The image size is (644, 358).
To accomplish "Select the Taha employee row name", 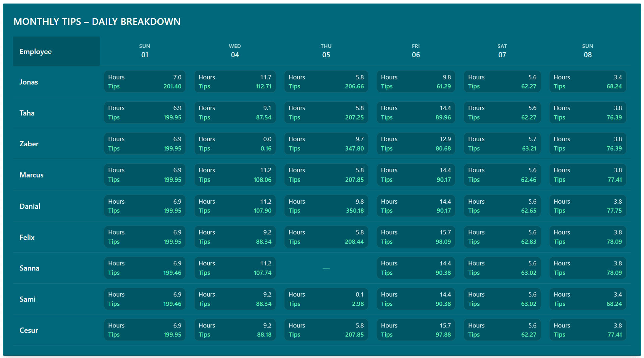I will point(27,113).
